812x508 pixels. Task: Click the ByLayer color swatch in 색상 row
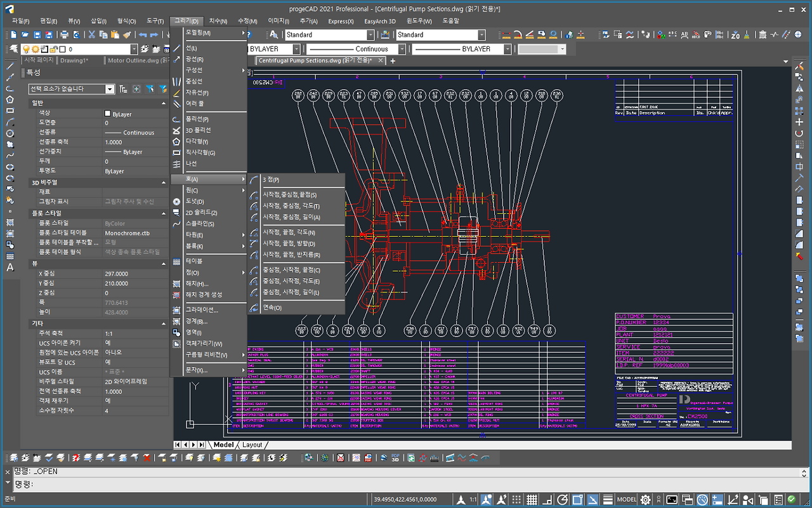click(x=107, y=114)
